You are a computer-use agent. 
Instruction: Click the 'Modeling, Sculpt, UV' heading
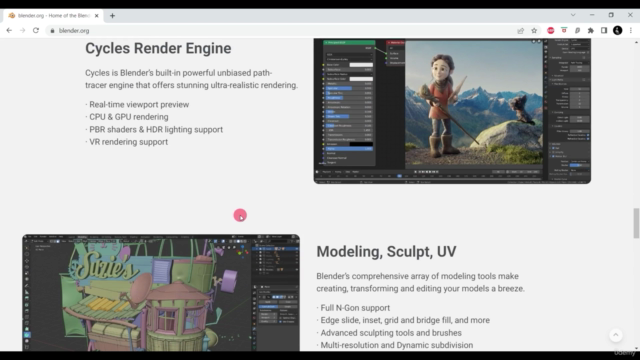pos(386,251)
